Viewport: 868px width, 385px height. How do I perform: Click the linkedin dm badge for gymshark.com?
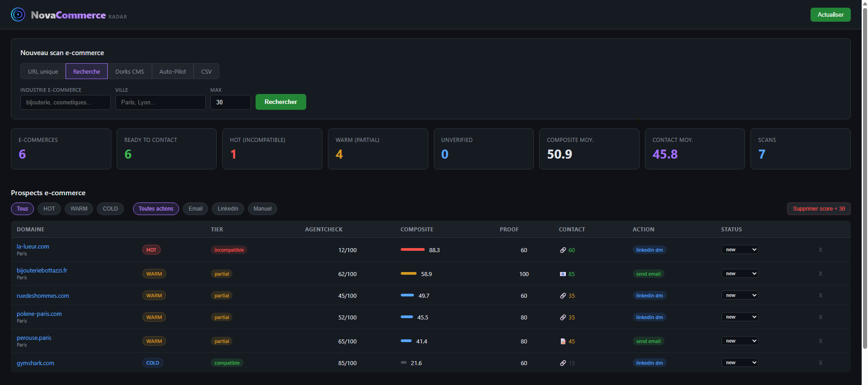649,363
